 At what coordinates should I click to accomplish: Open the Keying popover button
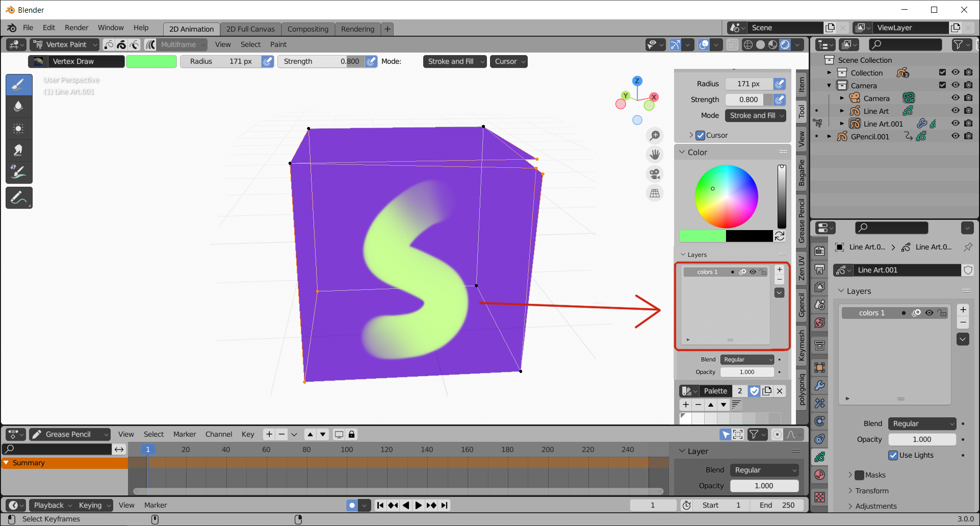click(93, 505)
